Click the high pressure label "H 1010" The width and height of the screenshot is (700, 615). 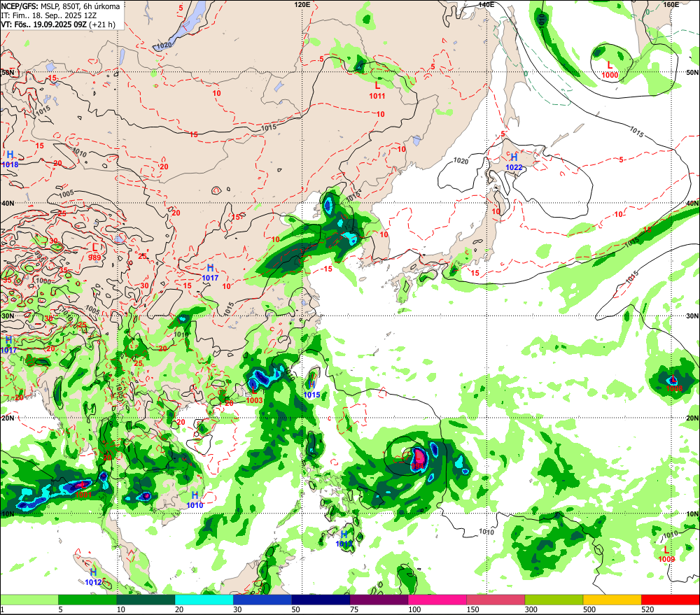pyautogui.click(x=195, y=500)
